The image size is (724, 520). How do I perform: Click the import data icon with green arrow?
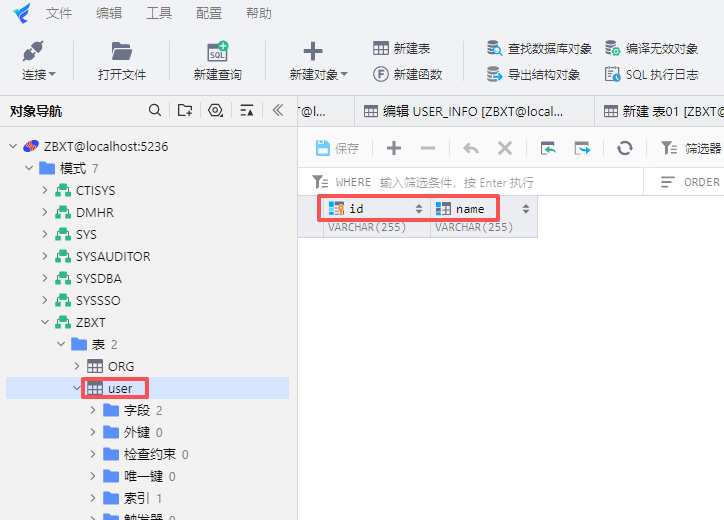548,148
